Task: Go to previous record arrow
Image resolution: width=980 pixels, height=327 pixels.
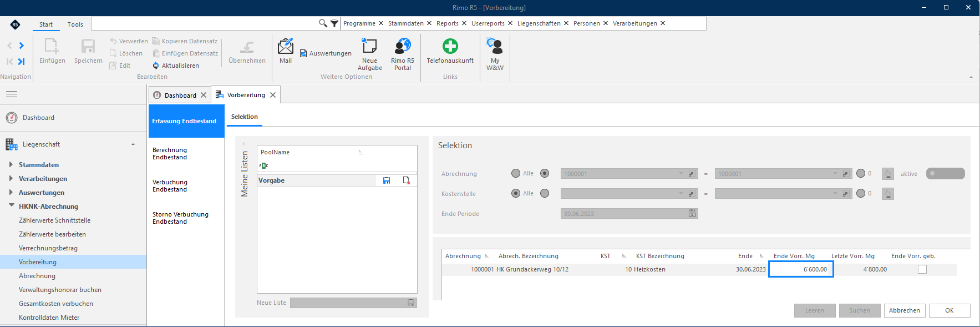Action: pyautogui.click(x=9, y=46)
